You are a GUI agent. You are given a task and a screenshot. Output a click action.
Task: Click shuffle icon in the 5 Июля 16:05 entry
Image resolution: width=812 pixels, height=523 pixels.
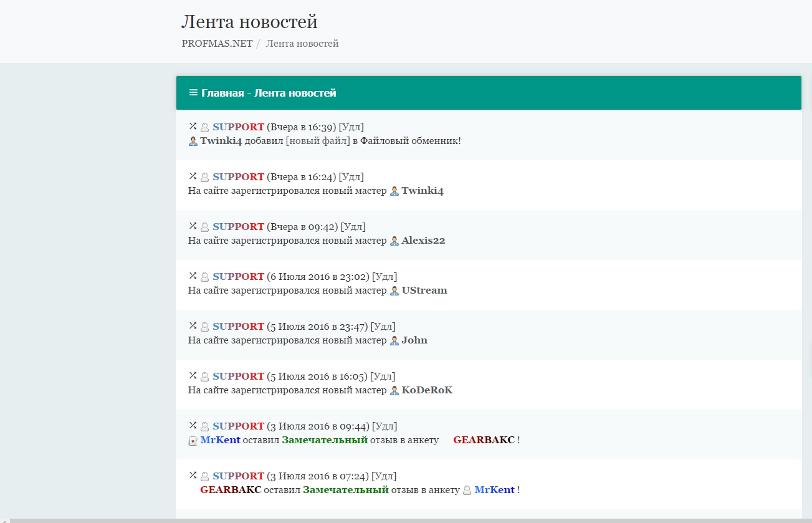tap(193, 375)
